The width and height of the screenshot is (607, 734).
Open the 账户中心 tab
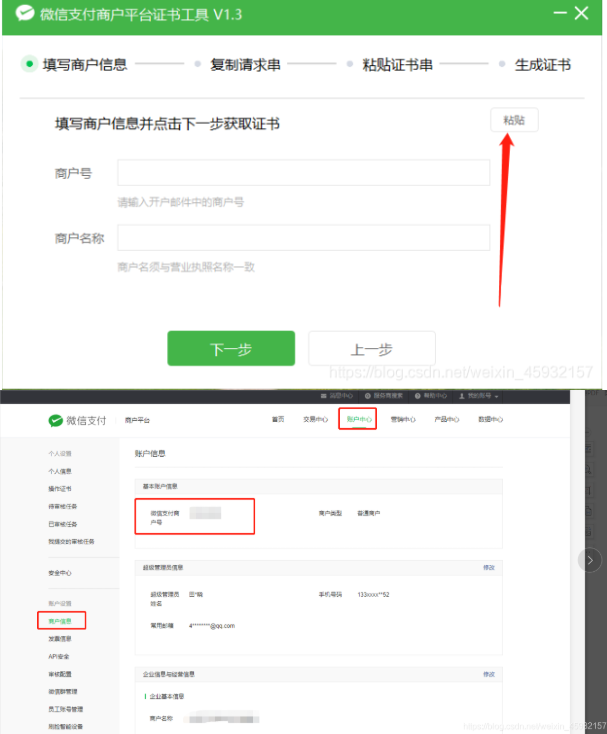click(357, 420)
